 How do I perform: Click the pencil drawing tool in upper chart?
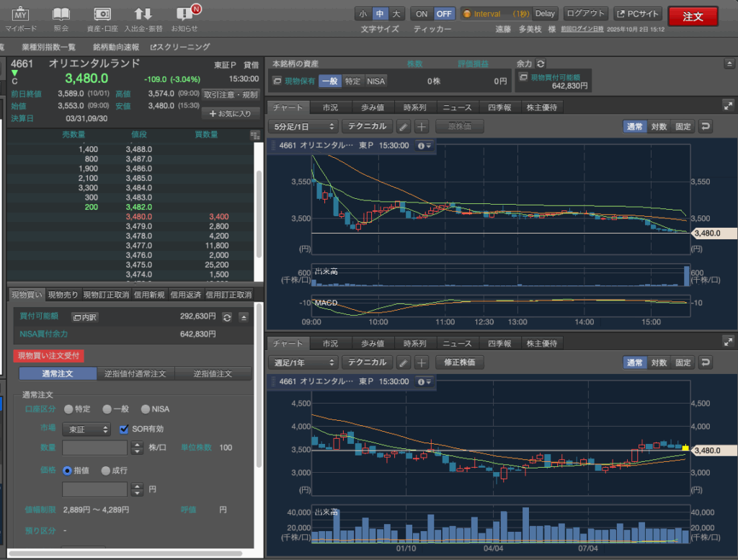[x=404, y=126]
